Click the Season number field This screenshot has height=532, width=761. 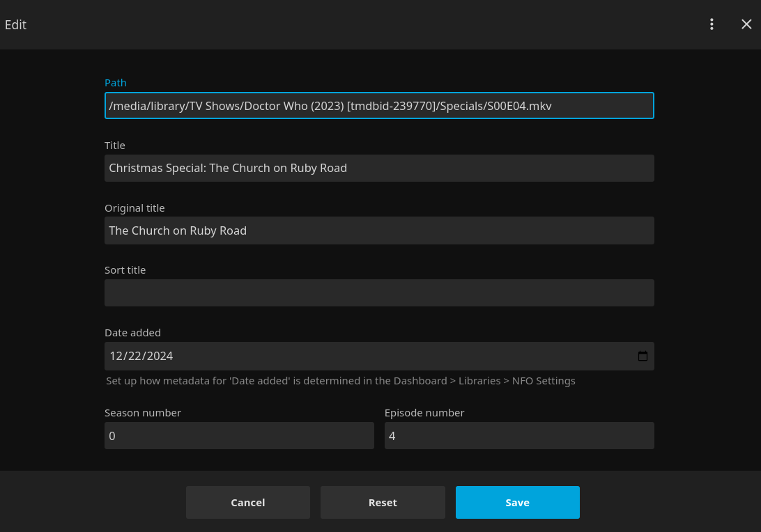coord(239,436)
